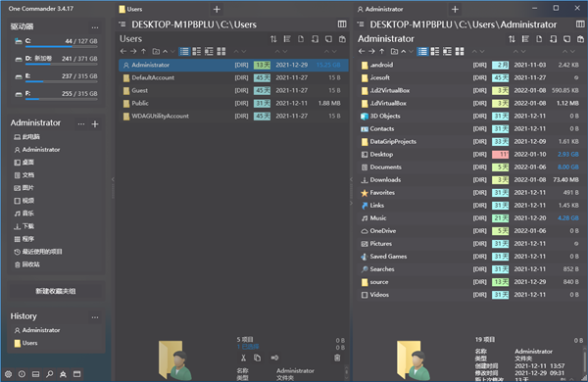Screen dimensions: 588x382
Task: Click the person icon in bottom-left toolbar
Action: point(63,374)
